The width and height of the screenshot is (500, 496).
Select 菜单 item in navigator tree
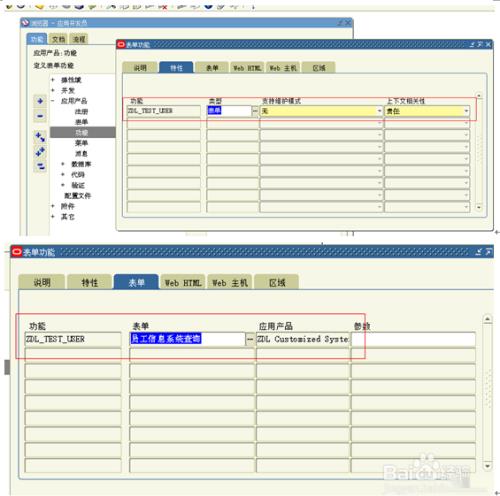[81, 143]
